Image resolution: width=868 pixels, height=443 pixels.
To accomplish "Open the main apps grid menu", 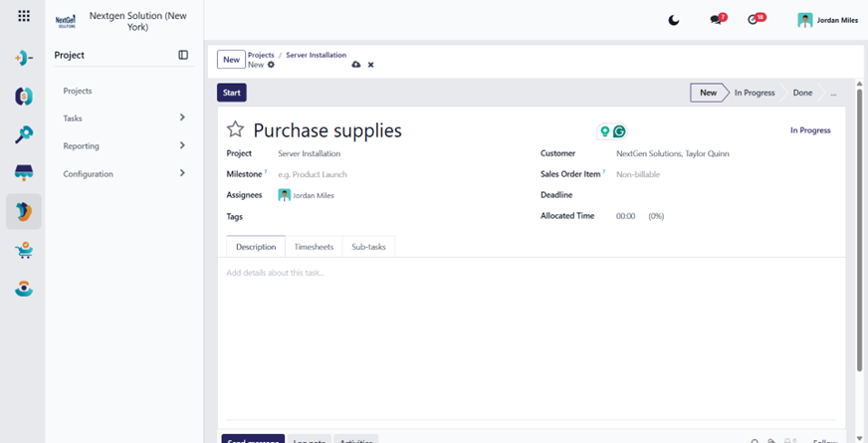I will 24,16.
